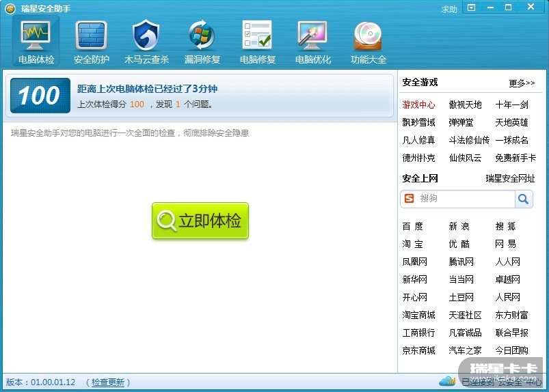Screen dimensions: 549x392
Task: Start checkup with 立即体检 button
Action: coord(200,221)
